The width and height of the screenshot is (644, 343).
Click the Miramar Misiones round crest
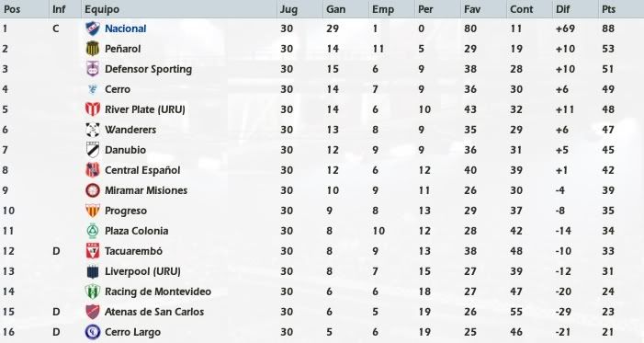click(93, 190)
